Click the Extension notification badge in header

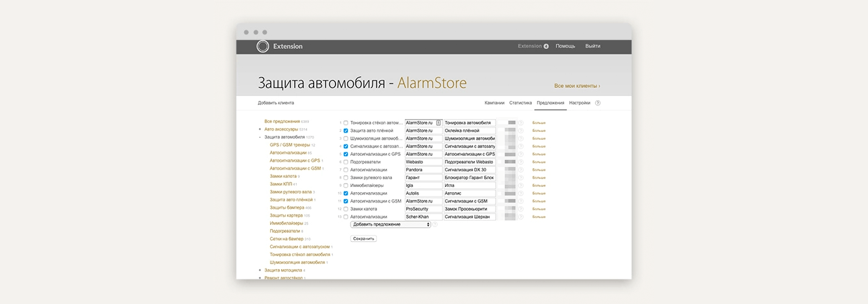coord(546,47)
